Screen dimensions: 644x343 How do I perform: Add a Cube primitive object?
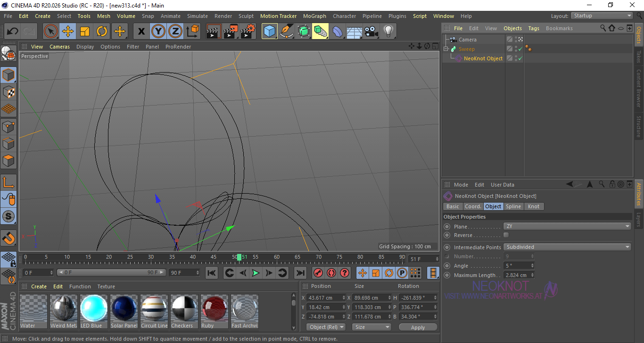click(270, 32)
